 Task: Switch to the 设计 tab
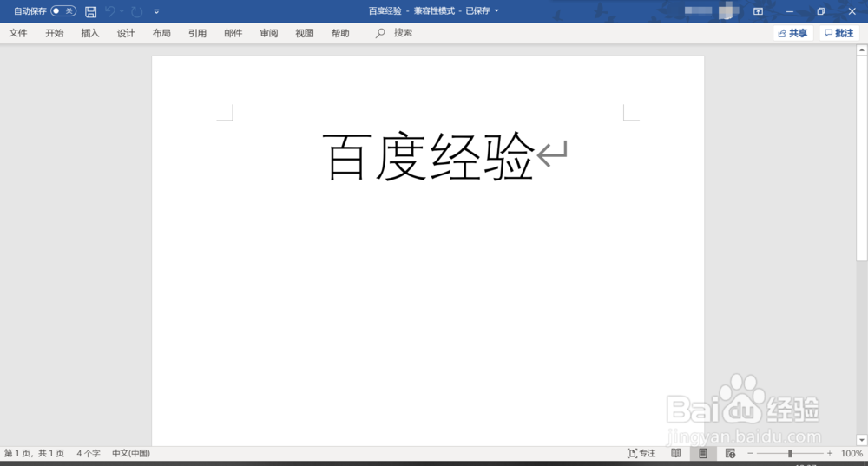tap(126, 33)
